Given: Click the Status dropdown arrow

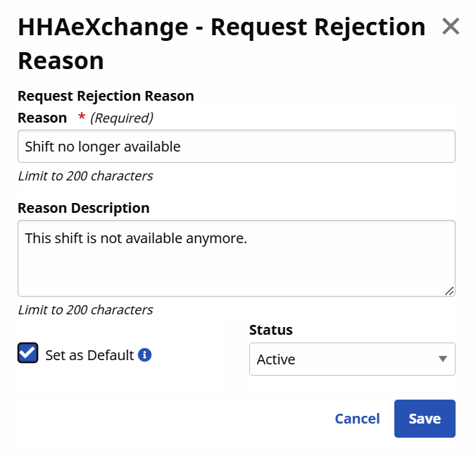Looking at the screenshot, I should pyautogui.click(x=442, y=359).
